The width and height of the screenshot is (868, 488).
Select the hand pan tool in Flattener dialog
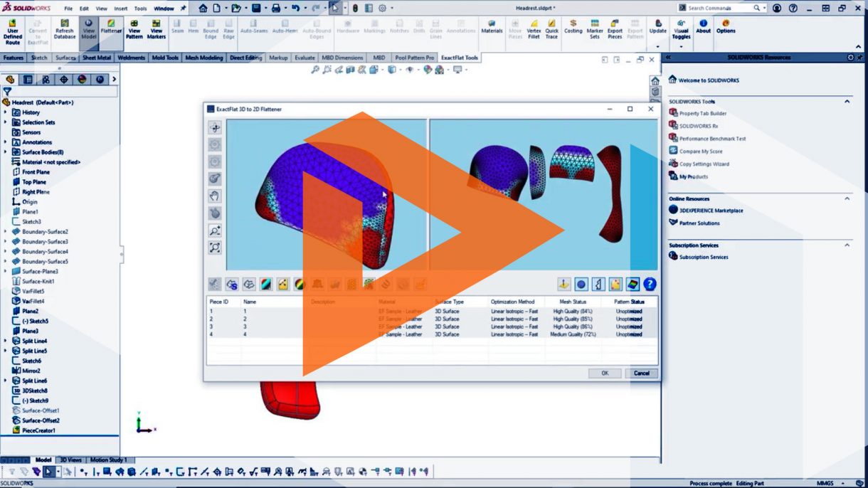pyautogui.click(x=215, y=196)
